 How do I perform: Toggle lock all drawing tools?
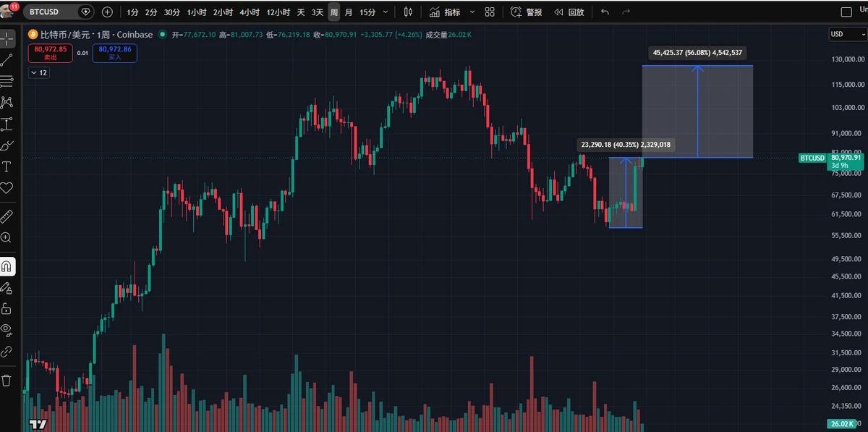tap(7, 309)
